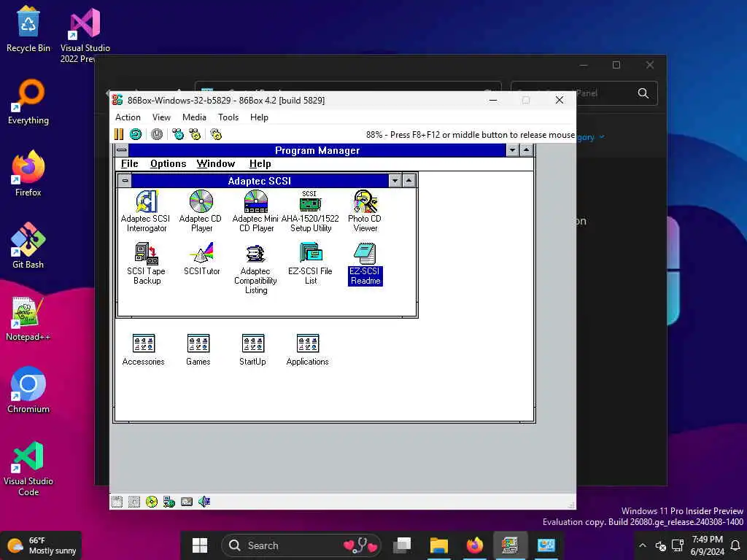747x560 pixels.
Task: Pause the 86Box emulation
Action: 119,134
